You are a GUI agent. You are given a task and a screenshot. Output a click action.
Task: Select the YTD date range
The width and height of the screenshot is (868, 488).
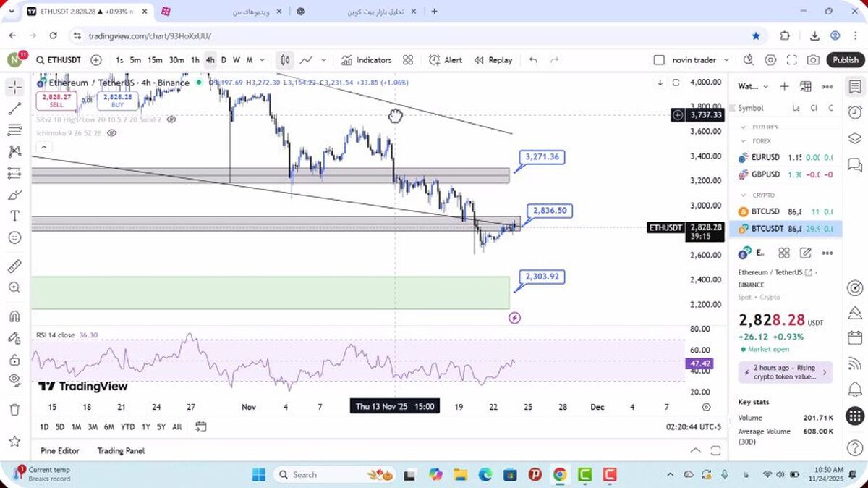(x=127, y=426)
